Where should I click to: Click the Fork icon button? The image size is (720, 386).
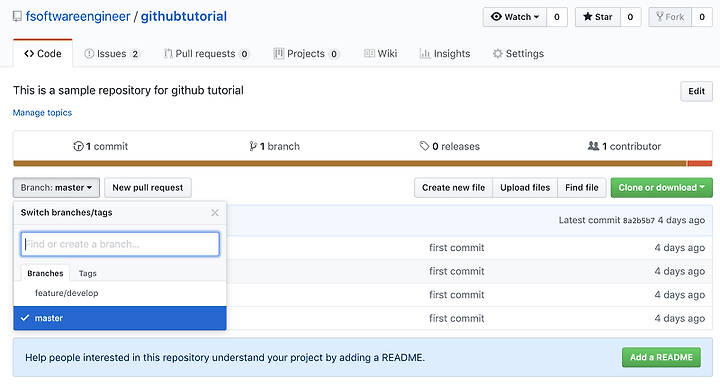(670, 17)
